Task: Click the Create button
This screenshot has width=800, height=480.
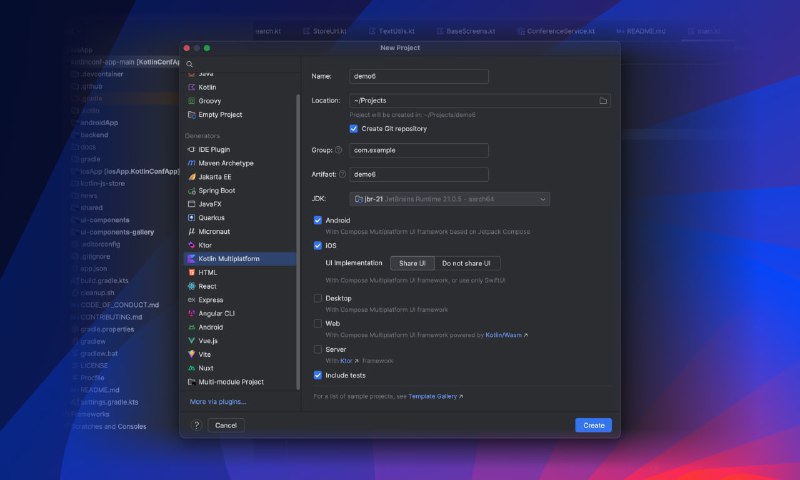Action: 593,425
